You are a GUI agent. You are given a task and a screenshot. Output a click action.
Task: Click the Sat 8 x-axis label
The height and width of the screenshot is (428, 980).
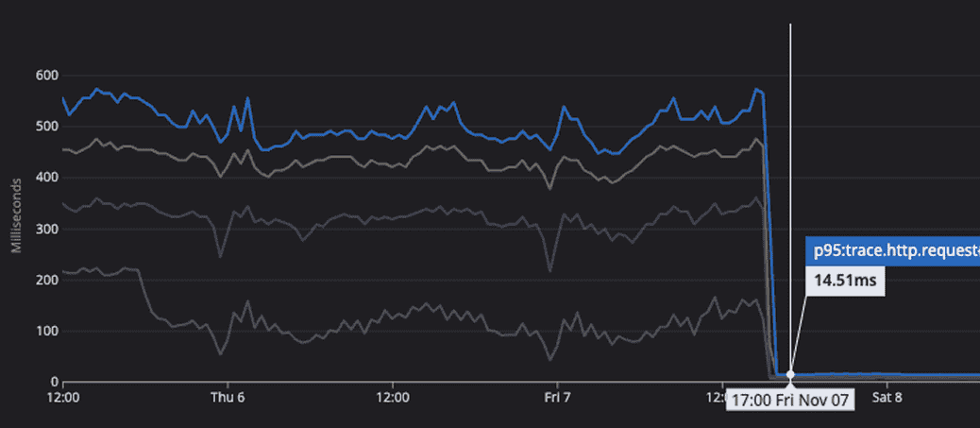coord(887,398)
